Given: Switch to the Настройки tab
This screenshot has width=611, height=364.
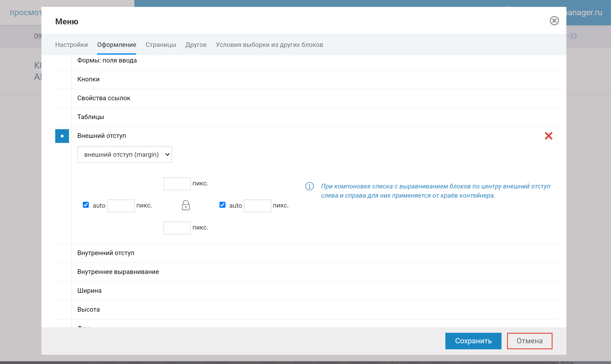Looking at the screenshot, I should [72, 45].
